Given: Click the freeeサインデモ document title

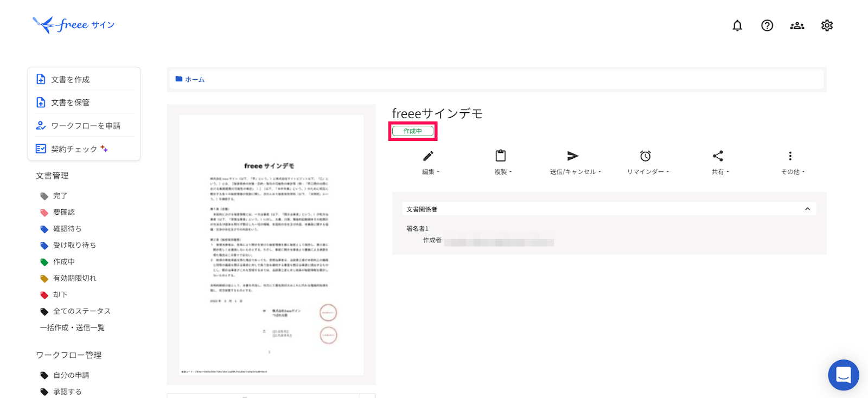Looking at the screenshot, I should 437,113.
